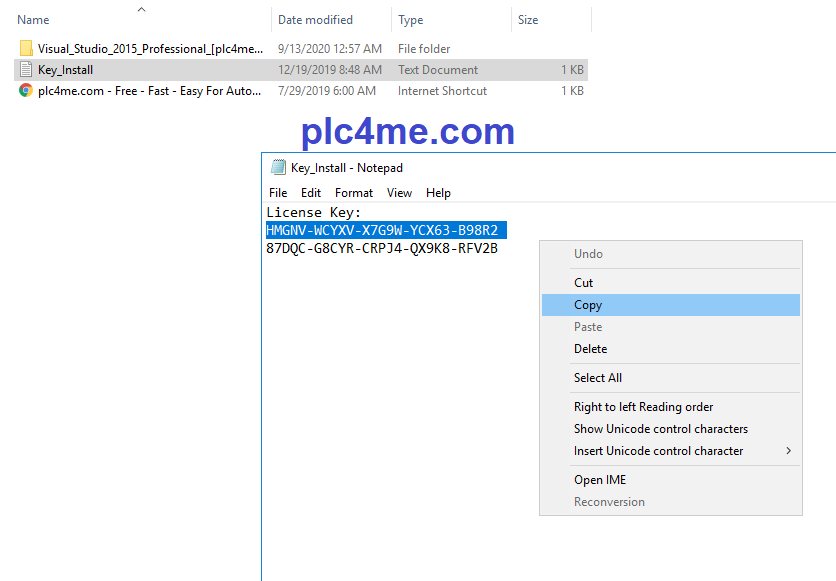836x581 pixels.
Task: Select Delete in the context menu
Action: 590,349
